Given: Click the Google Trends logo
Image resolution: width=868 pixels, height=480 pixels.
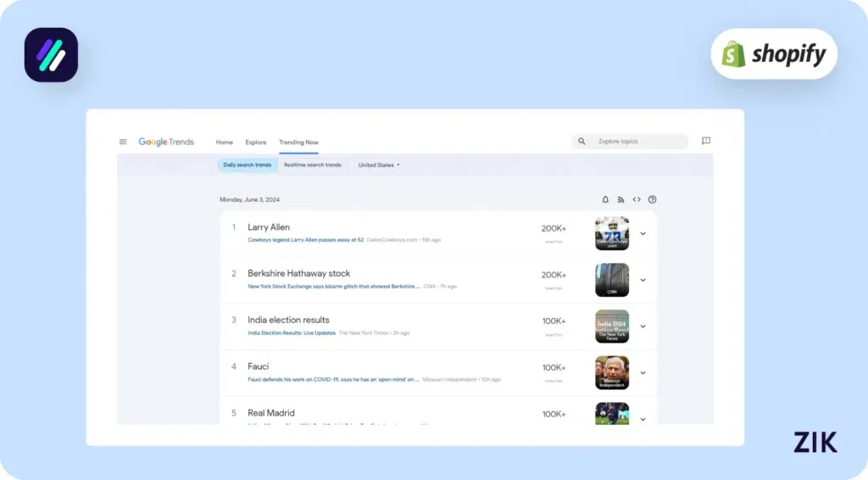Looking at the screenshot, I should [166, 142].
